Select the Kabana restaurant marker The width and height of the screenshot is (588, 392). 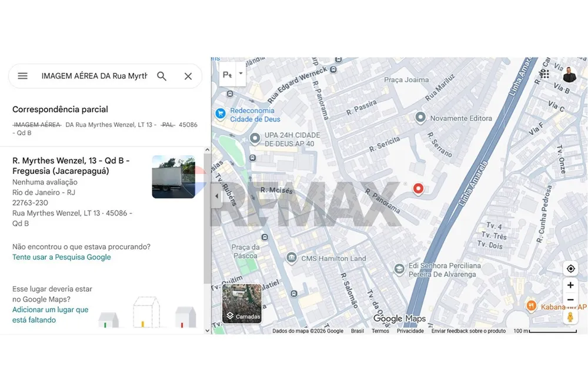pos(530,306)
